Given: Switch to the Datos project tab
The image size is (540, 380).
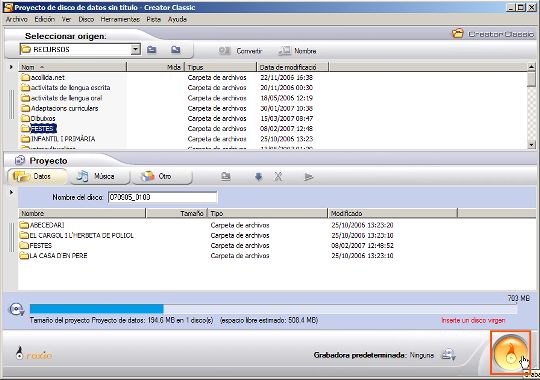Looking at the screenshot, I should tap(37, 176).
